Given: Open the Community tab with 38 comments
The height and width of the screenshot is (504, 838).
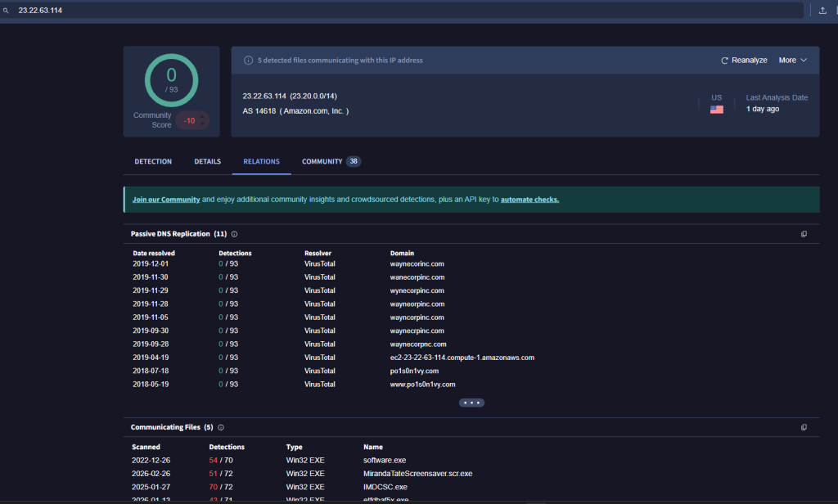Looking at the screenshot, I should pyautogui.click(x=331, y=162).
